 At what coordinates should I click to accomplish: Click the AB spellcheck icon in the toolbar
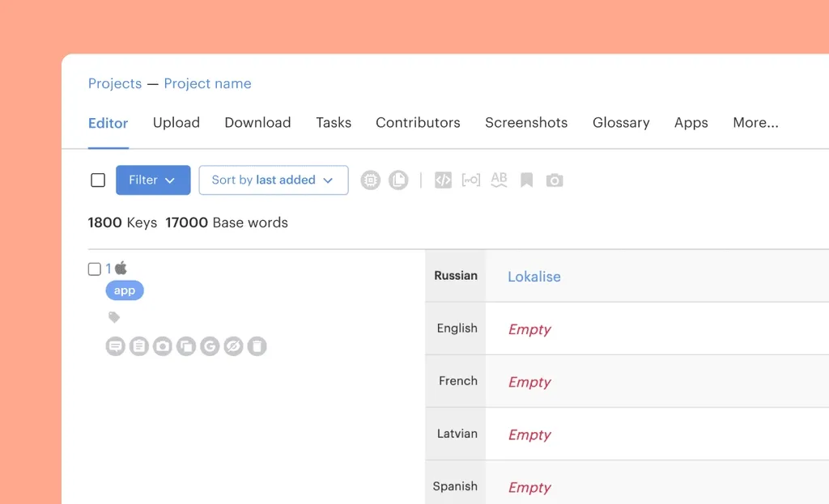[x=499, y=180]
